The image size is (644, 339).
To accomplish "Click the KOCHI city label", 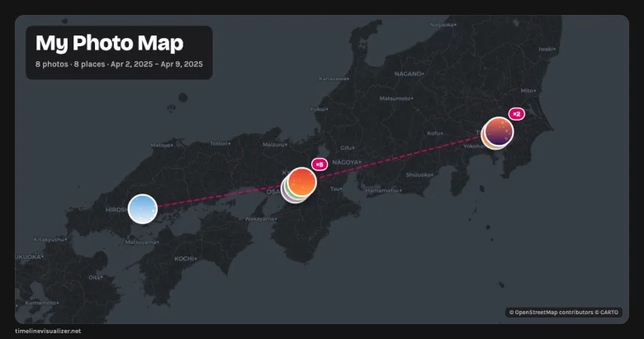I will click(x=184, y=259).
